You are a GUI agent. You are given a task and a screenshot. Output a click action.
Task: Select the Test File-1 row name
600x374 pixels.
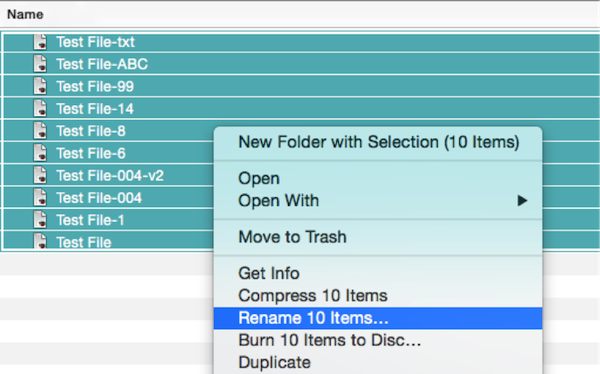click(x=90, y=220)
